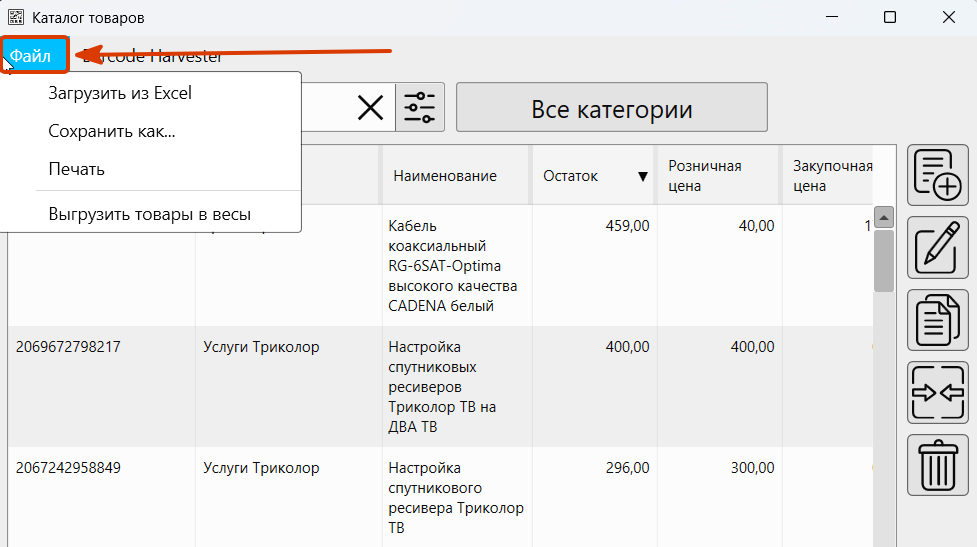Click duplicate product copy icon
The height and width of the screenshot is (547, 977).
(x=938, y=320)
